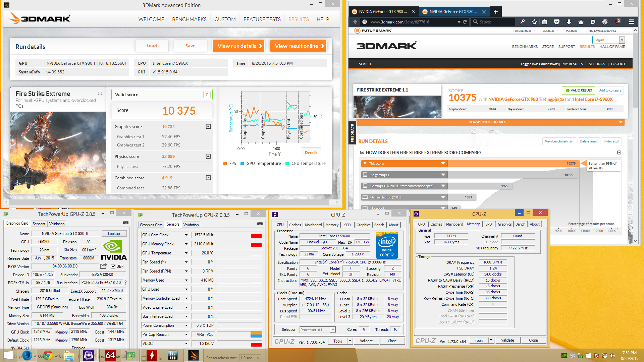Close the first NVIDIA GeForce GTX 980 browser tab
Image resolution: width=644 pixels, height=362 pixels.
(x=414, y=12)
